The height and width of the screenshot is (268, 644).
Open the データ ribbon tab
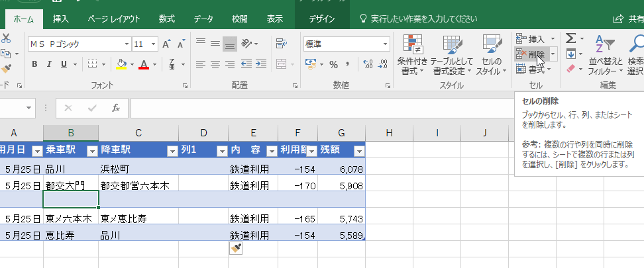pos(203,19)
